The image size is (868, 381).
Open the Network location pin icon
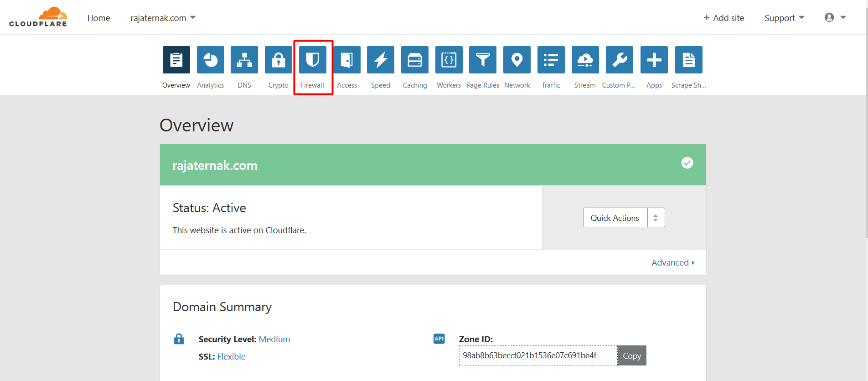(517, 60)
